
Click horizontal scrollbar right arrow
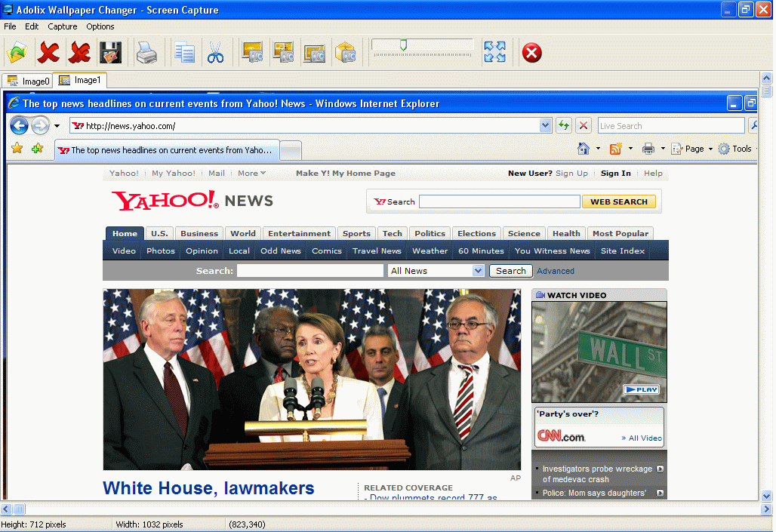coord(766,509)
